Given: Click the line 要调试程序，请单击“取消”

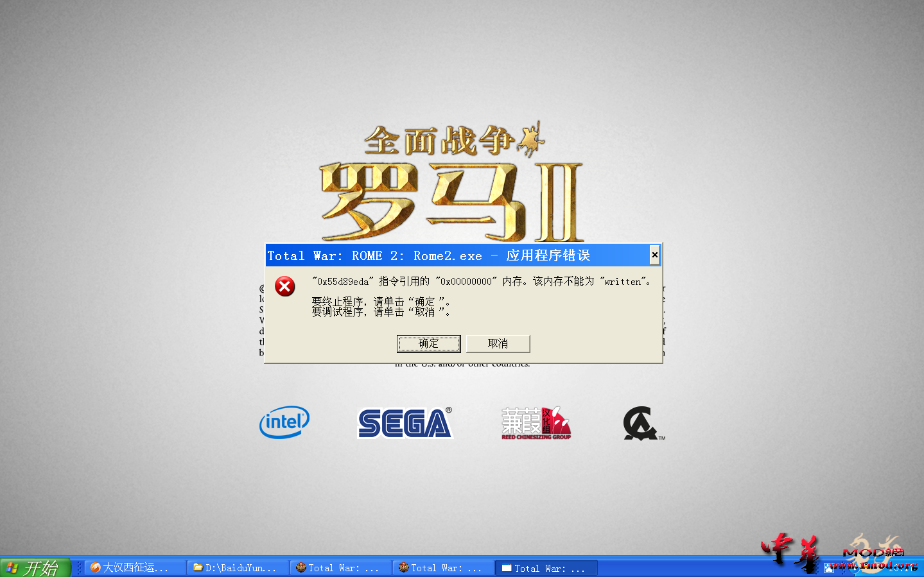Looking at the screenshot, I should point(381,312).
